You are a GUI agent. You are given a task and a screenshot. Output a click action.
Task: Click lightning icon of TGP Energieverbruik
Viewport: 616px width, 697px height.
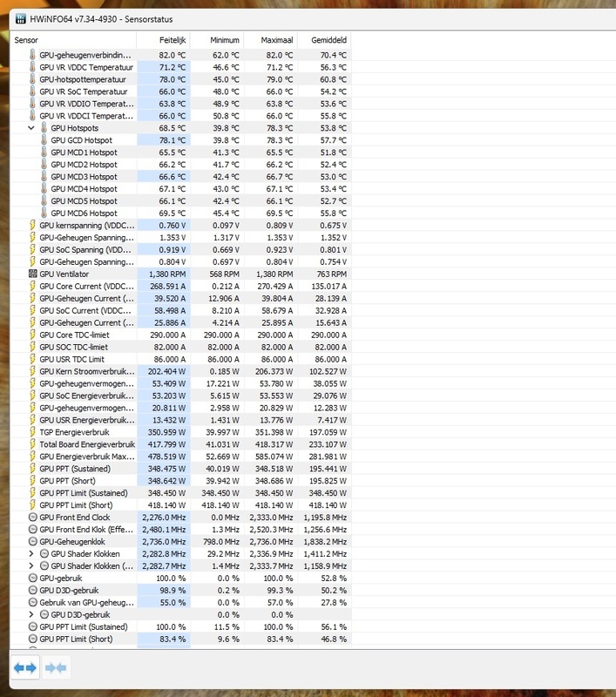[32, 432]
